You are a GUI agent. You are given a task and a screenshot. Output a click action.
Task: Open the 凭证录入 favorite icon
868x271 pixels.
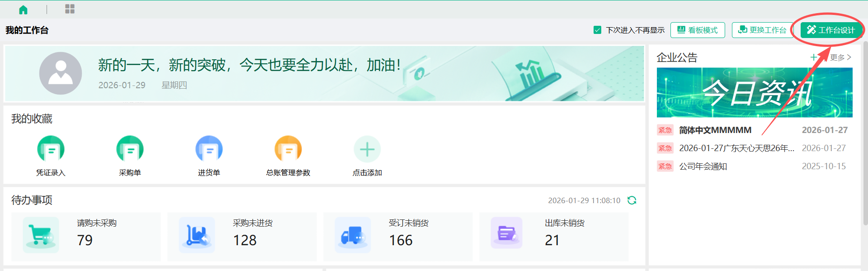[x=51, y=149]
